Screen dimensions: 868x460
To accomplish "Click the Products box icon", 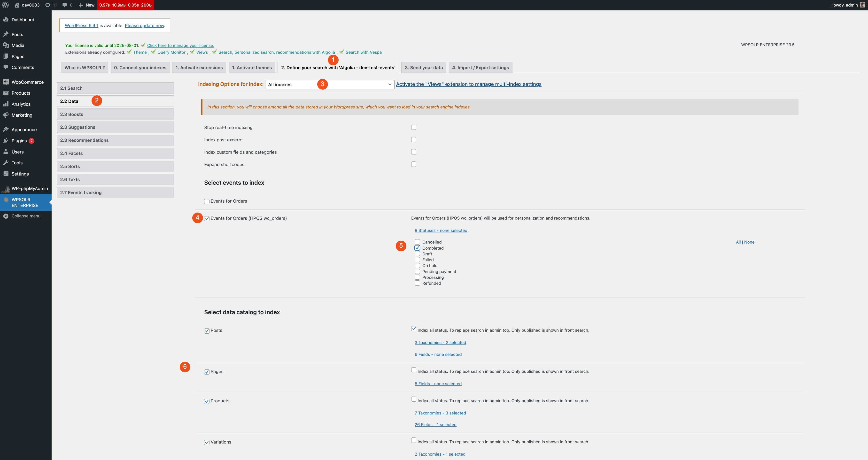I will tap(6, 93).
